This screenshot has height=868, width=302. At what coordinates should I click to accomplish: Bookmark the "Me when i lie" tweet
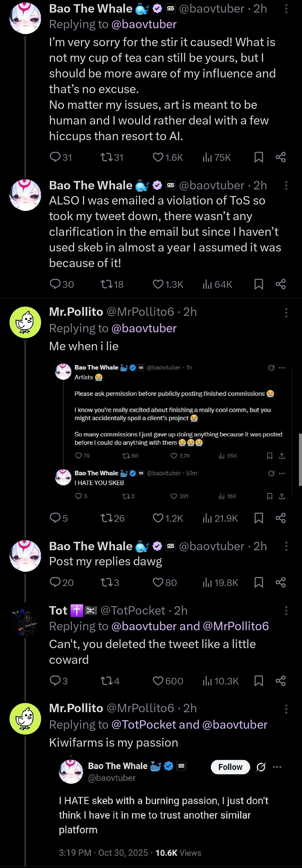pos(259,518)
